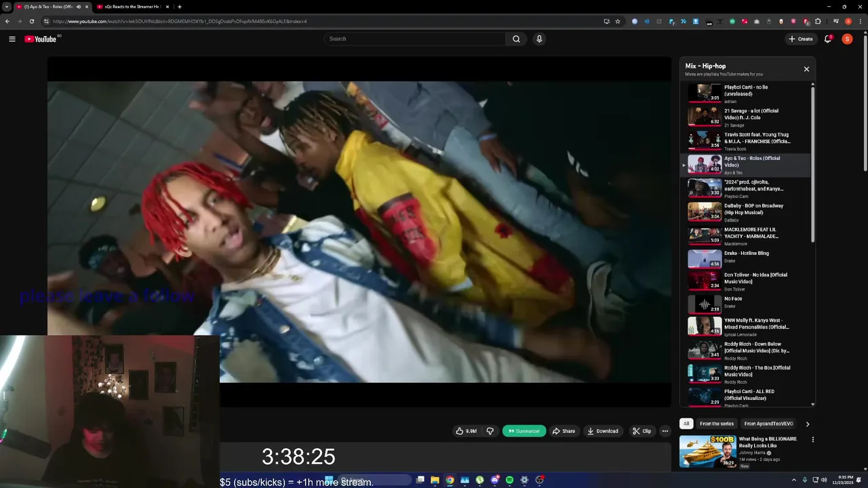The height and width of the screenshot is (488, 868).
Task: Open the notifications bell
Action: (828, 39)
